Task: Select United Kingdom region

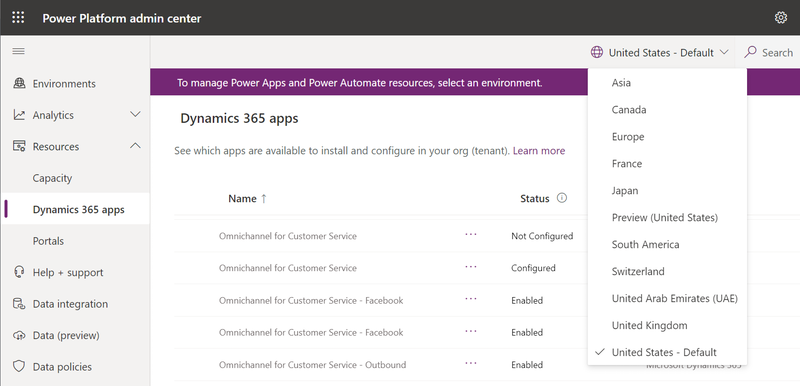Action: 667,325
